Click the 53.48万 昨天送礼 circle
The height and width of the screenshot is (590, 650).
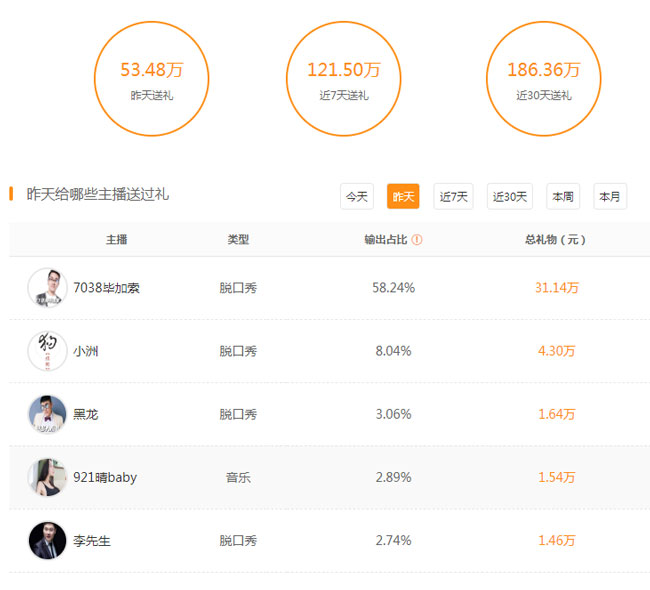tap(152, 79)
